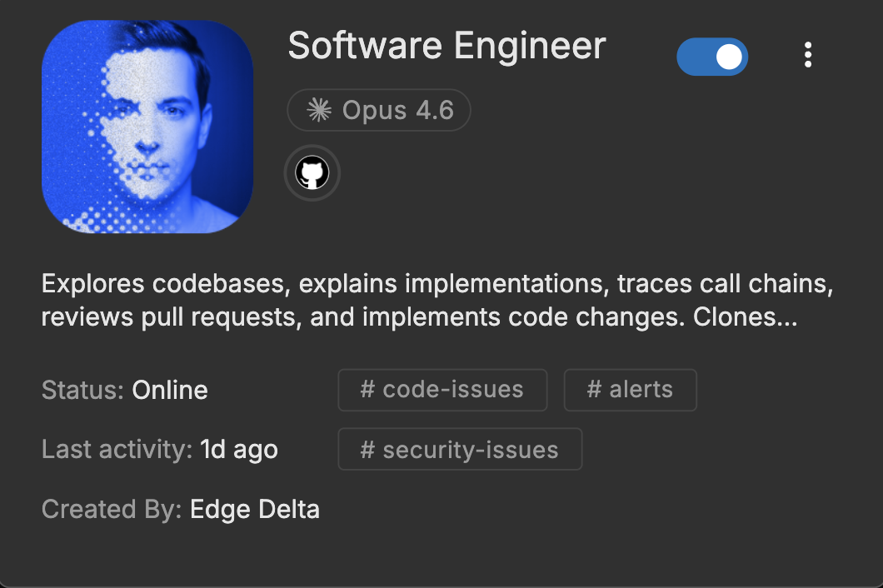Open the blue agent avatar portrait

147,127
